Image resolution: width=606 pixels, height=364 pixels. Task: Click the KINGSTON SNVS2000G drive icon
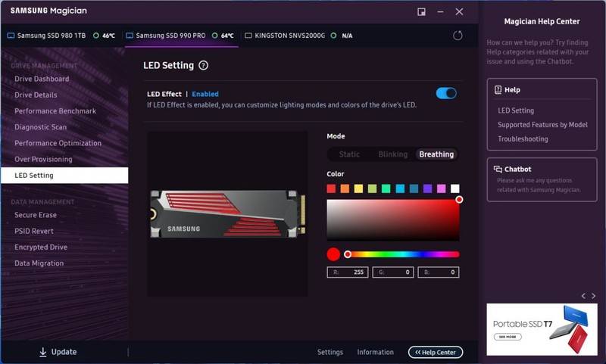(248, 36)
